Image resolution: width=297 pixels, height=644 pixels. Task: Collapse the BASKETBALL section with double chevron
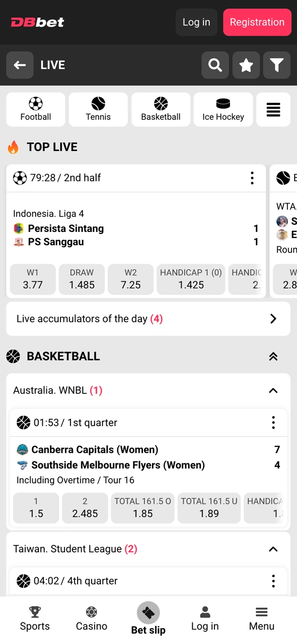[273, 356]
